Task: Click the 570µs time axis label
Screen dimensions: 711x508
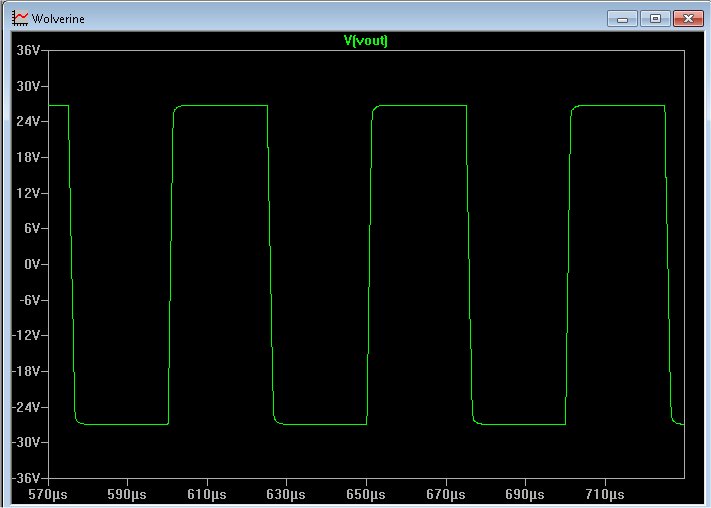Action: coord(48,494)
